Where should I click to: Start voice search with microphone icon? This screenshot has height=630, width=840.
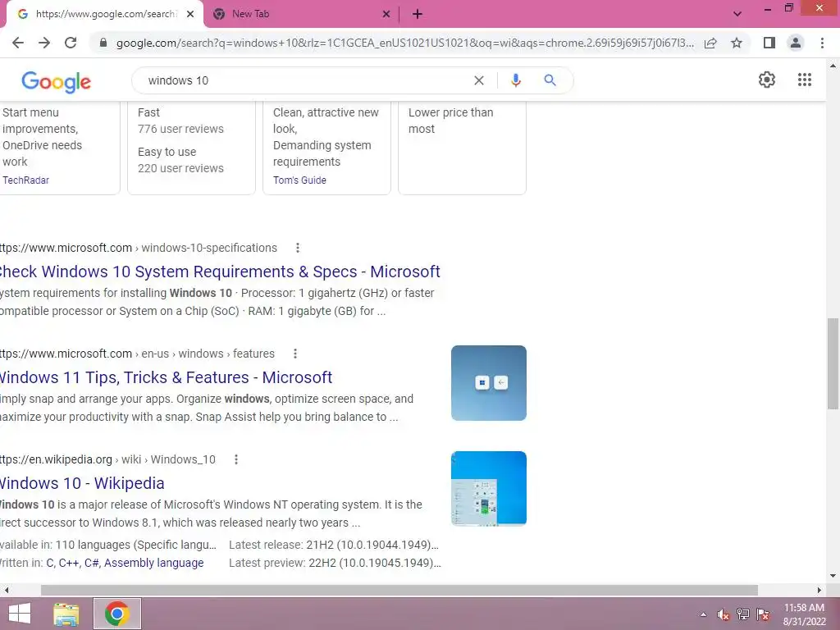515,80
